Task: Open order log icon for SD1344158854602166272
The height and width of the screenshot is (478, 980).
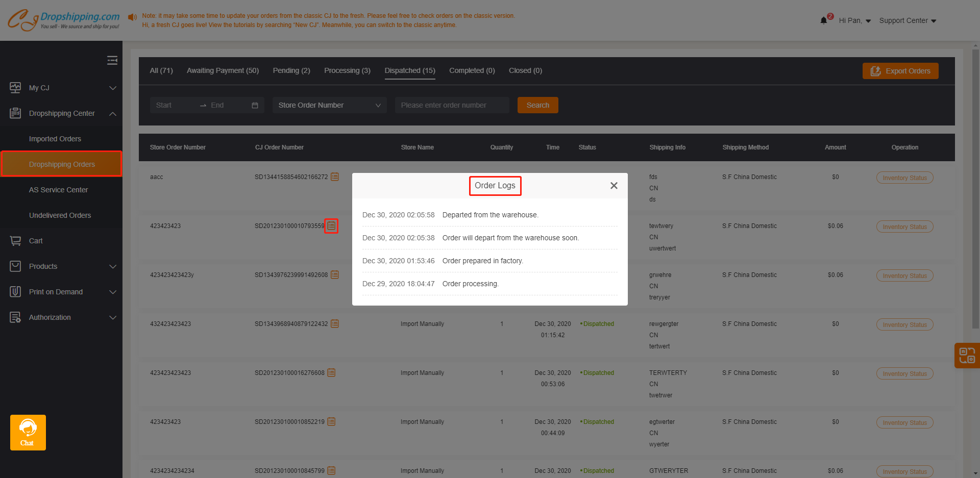Action: pyautogui.click(x=335, y=177)
